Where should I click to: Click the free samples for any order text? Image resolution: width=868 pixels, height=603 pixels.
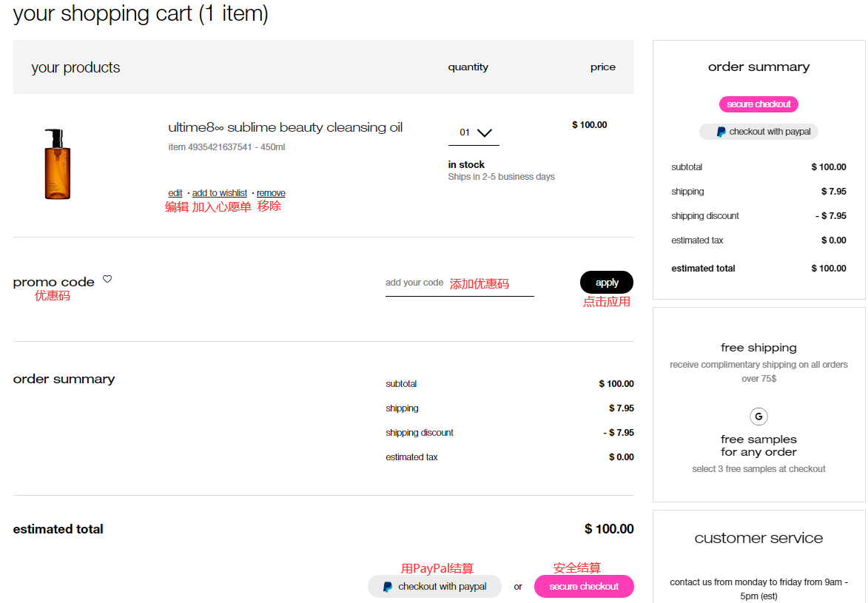coord(758,445)
